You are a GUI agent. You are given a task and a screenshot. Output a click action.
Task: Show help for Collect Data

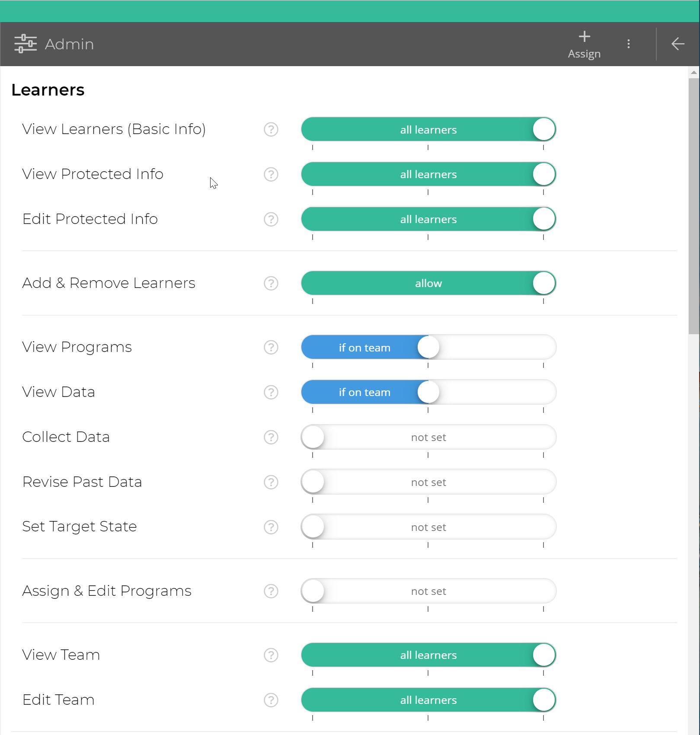pos(271,437)
